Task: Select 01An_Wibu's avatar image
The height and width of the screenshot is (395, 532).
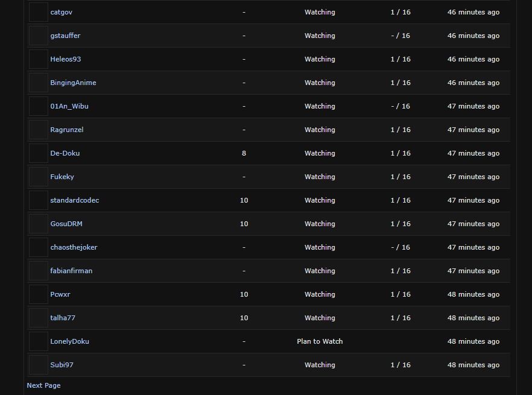Action: [x=39, y=106]
